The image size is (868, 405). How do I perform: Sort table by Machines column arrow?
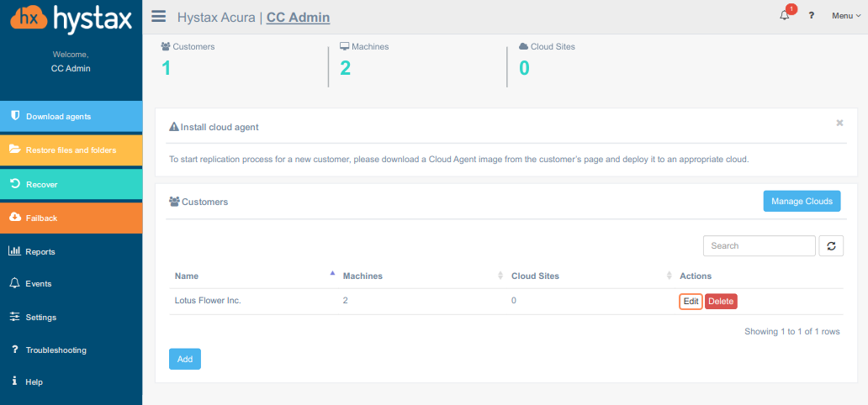tap(500, 276)
